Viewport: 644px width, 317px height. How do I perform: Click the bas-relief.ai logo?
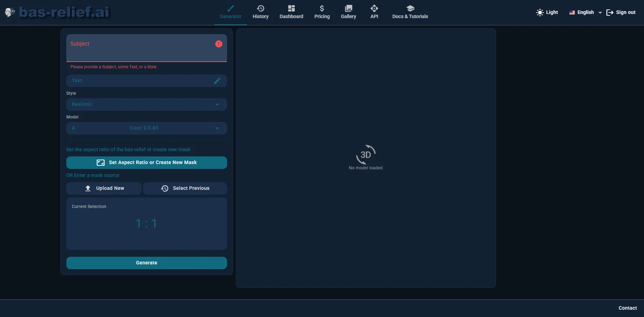pyautogui.click(x=57, y=12)
